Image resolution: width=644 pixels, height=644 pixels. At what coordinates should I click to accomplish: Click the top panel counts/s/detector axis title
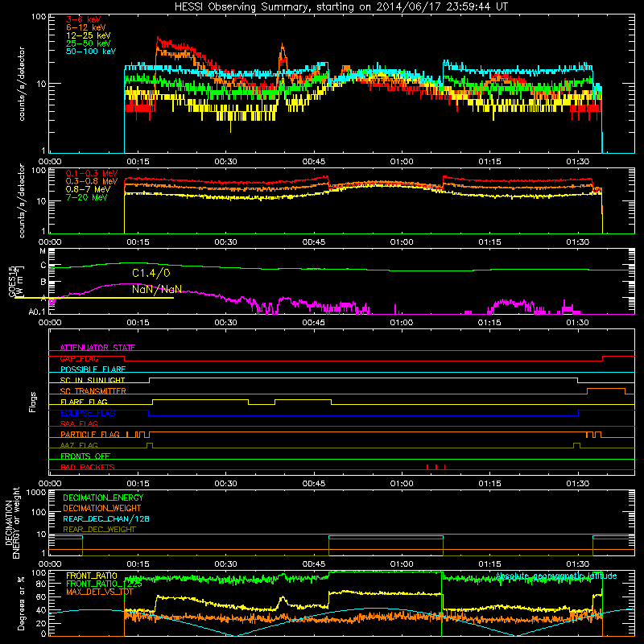22,84
